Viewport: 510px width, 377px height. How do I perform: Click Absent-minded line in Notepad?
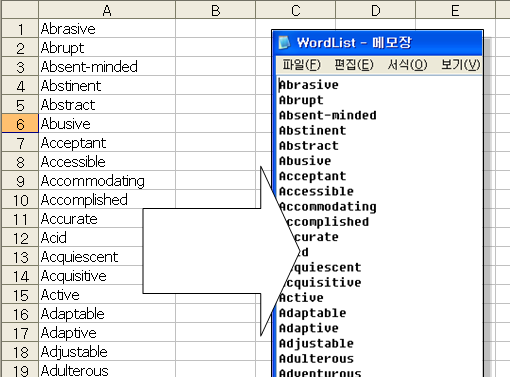tap(328, 115)
